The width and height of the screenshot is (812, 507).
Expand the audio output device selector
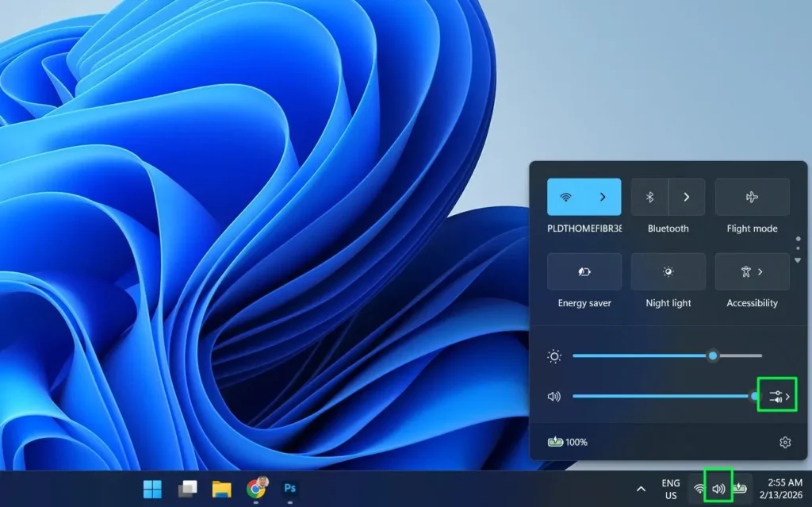tap(776, 394)
